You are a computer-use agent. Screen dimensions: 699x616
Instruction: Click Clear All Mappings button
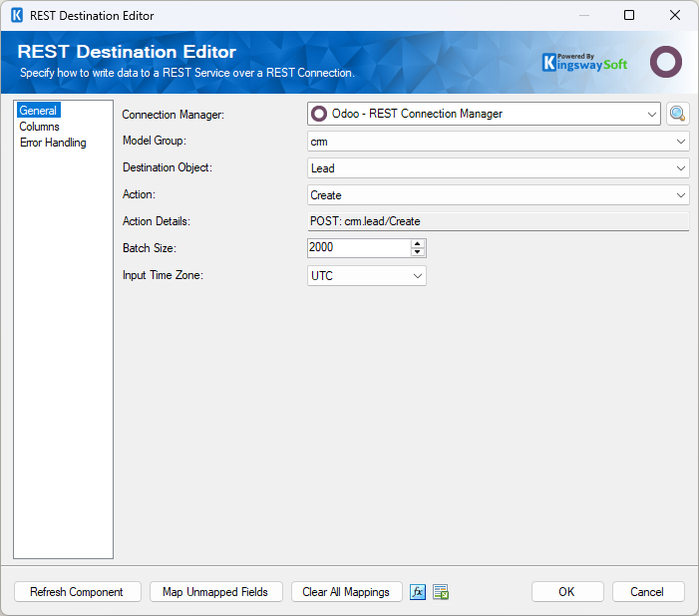(x=346, y=592)
